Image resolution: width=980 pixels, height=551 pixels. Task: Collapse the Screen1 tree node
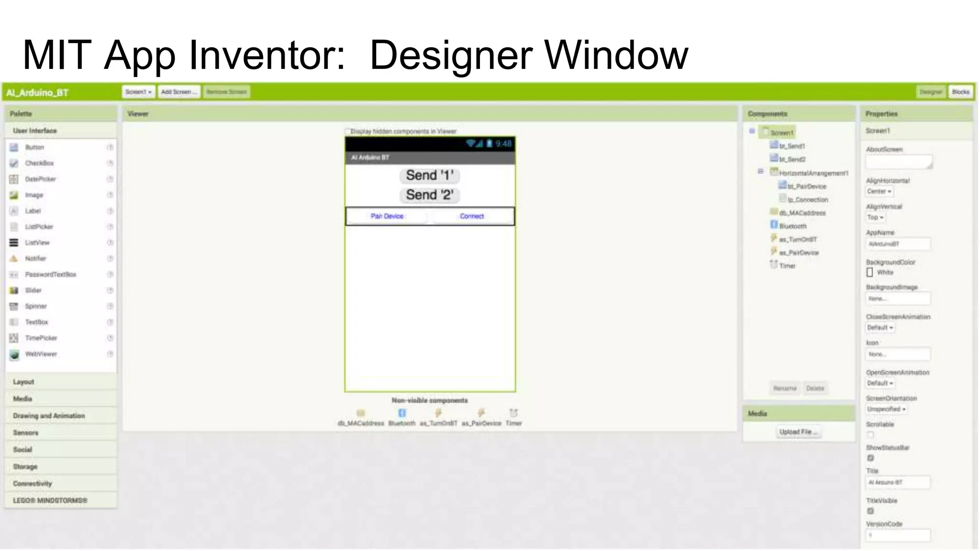[752, 131]
